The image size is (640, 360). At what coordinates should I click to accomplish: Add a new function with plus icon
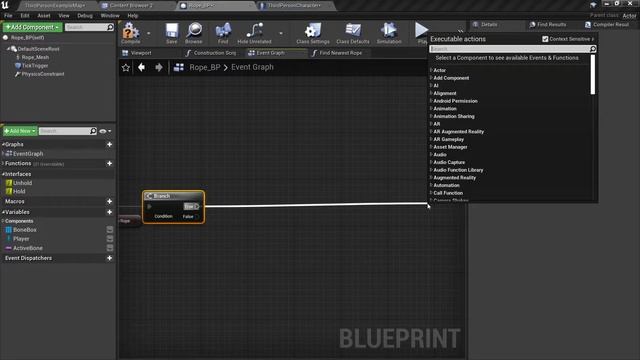pos(109,163)
